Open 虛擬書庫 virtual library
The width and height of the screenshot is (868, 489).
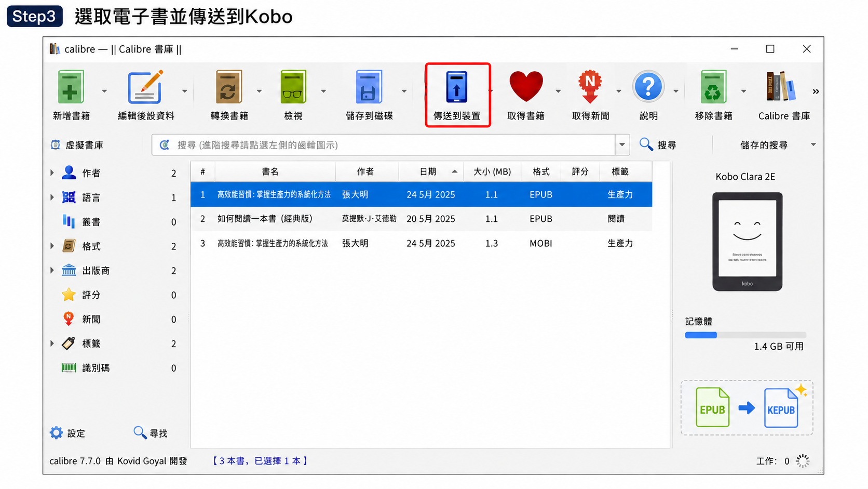77,145
